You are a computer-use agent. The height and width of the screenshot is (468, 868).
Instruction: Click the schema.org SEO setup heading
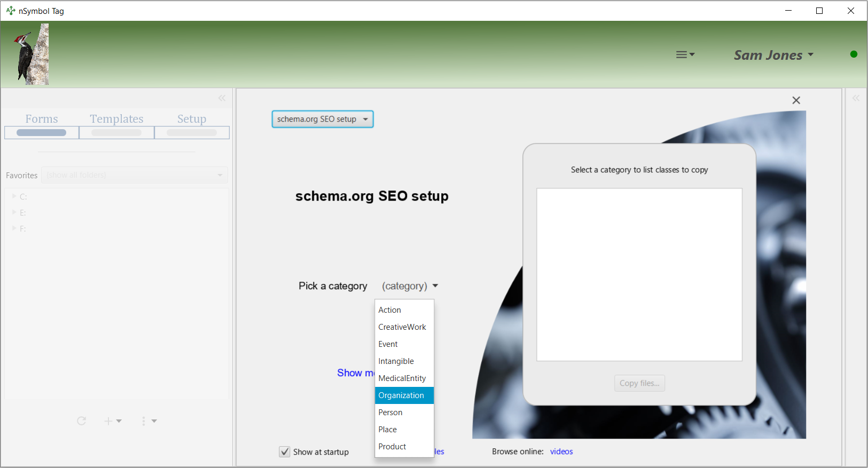372,196
